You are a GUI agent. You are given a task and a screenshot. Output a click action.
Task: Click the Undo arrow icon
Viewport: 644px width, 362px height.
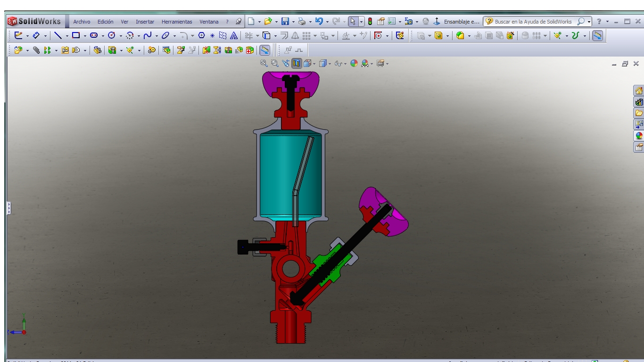click(x=319, y=21)
